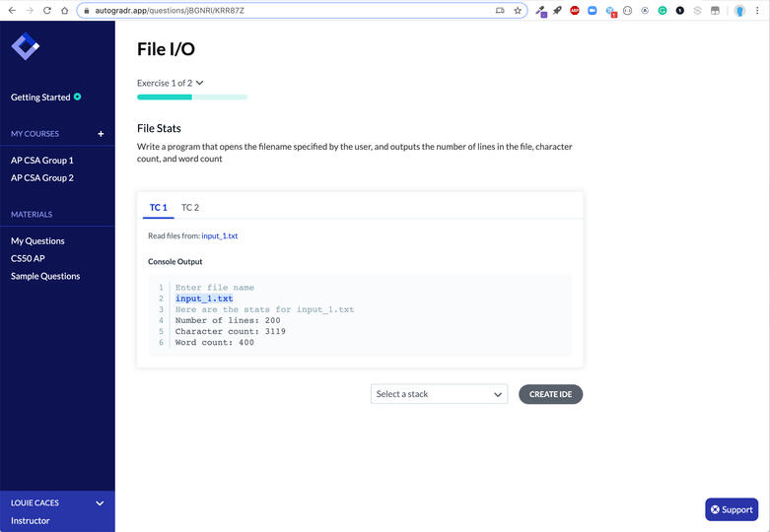The width and height of the screenshot is (770, 532).
Task: Reload the page
Action: (x=47, y=10)
